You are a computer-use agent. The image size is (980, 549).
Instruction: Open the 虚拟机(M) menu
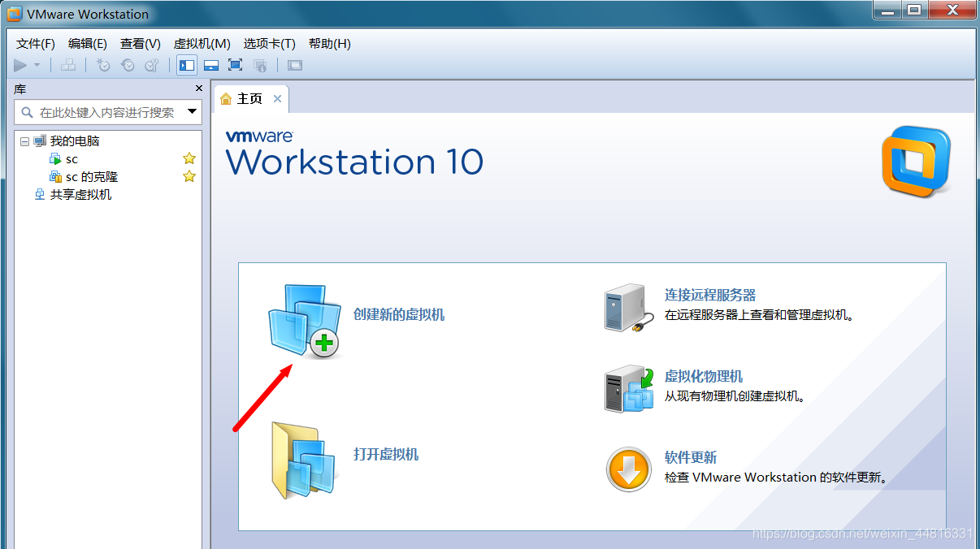[202, 44]
